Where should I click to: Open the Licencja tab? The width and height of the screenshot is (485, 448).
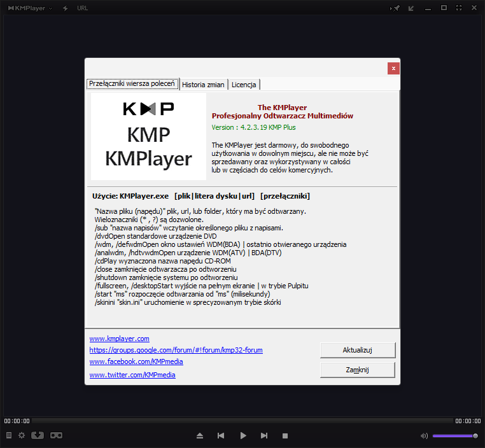(x=244, y=85)
